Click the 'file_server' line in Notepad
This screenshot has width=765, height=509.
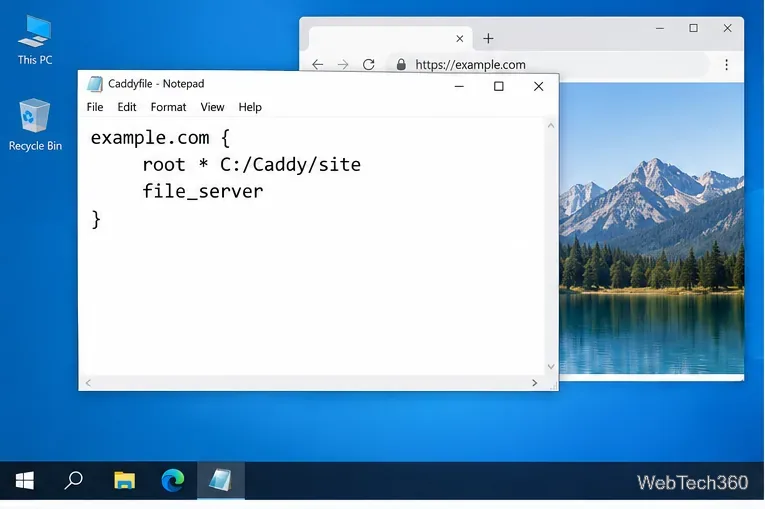click(202, 191)
